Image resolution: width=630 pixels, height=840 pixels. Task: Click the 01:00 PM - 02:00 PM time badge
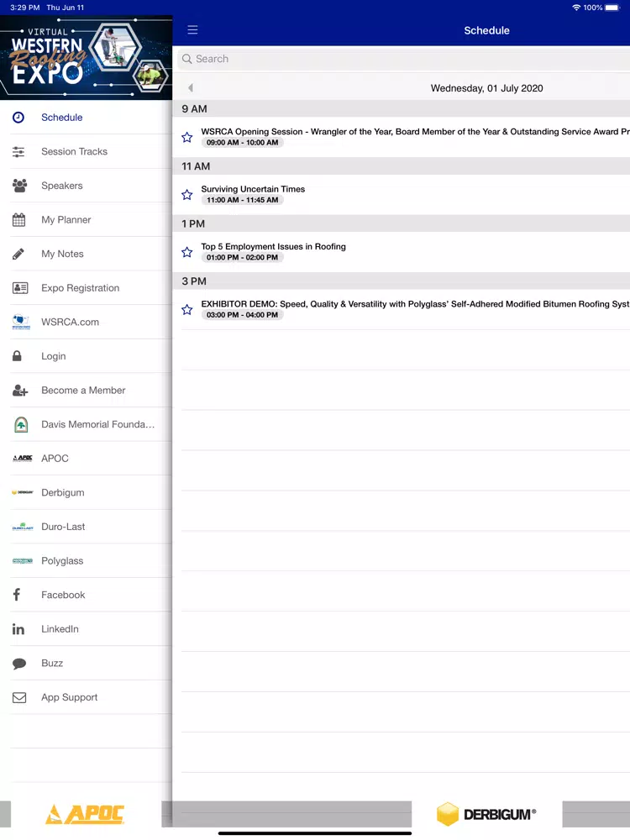click(x=243, y=257)
